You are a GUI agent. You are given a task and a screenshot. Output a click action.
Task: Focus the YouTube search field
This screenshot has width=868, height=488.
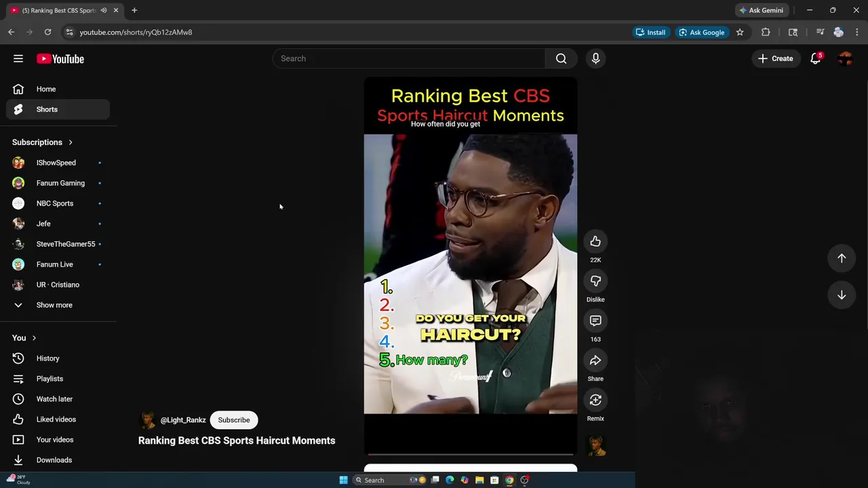tap(408, 58)
